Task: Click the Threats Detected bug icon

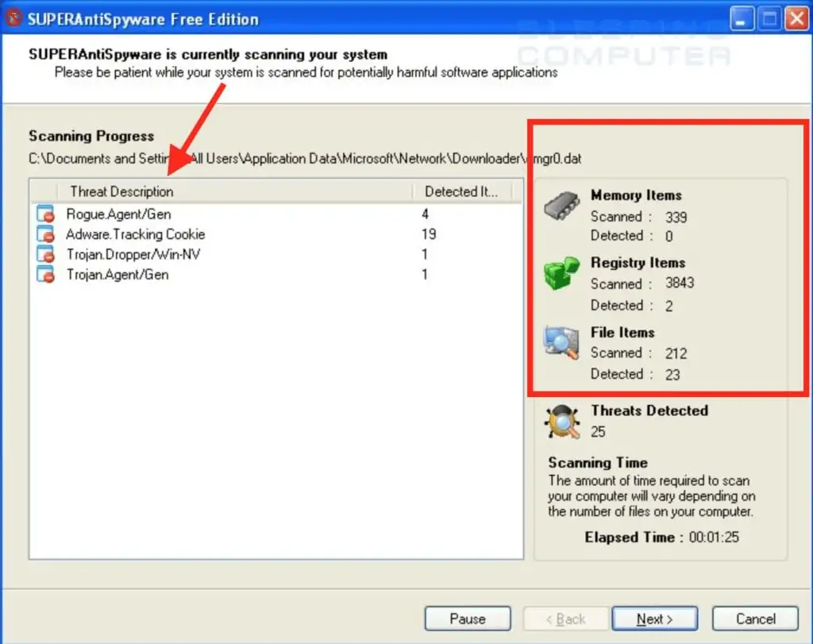Action: tap(563, 422)
